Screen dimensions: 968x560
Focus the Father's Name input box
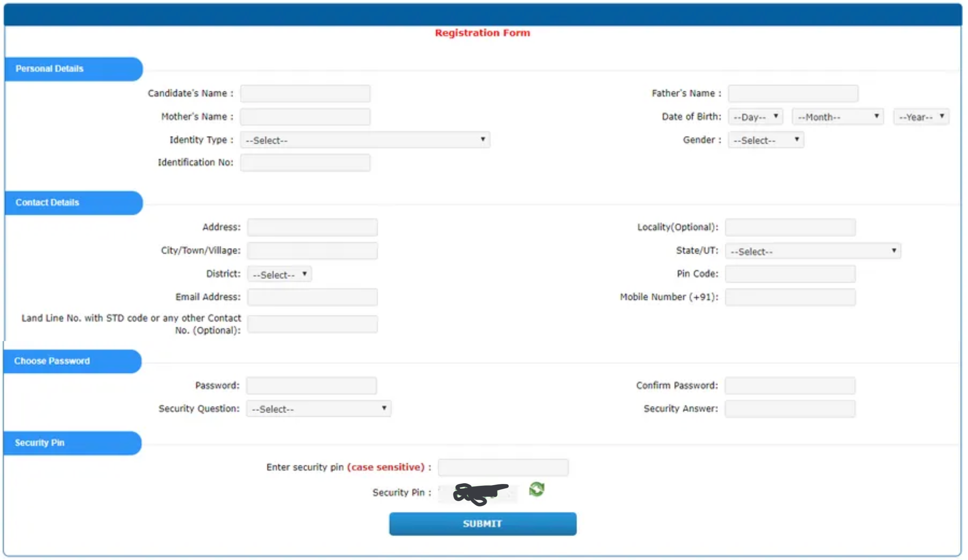coord(793,94)
